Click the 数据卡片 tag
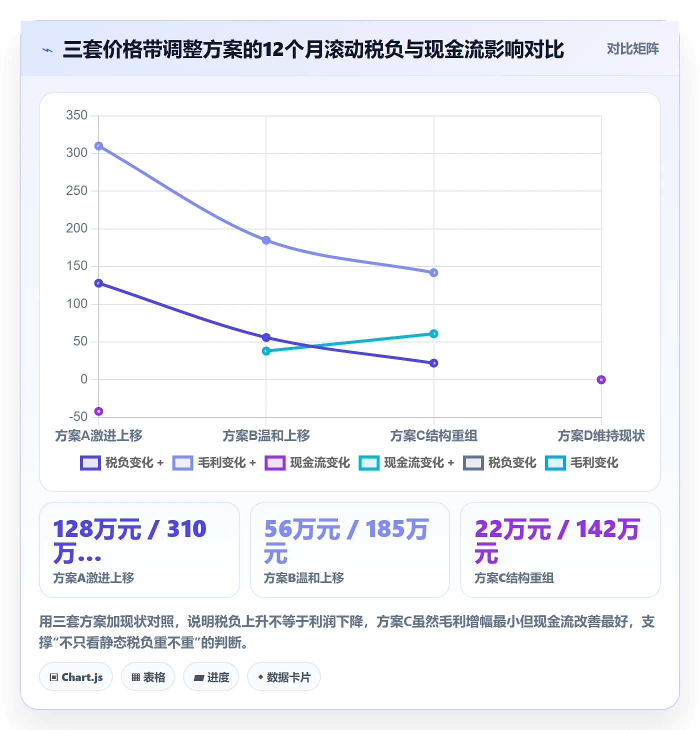700x730 pixels. tap(284, 677)
